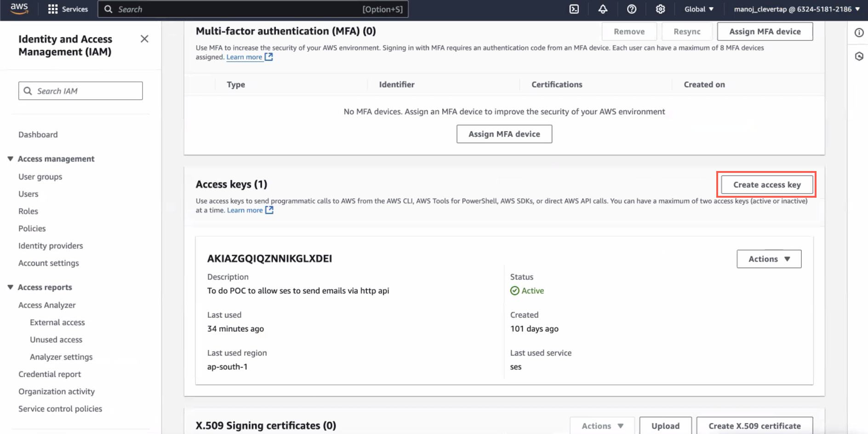Image resolution: width=868 pixels, height=434 pixels.
Task: Open Identity providers in sidebar
Action: [51, 246]
